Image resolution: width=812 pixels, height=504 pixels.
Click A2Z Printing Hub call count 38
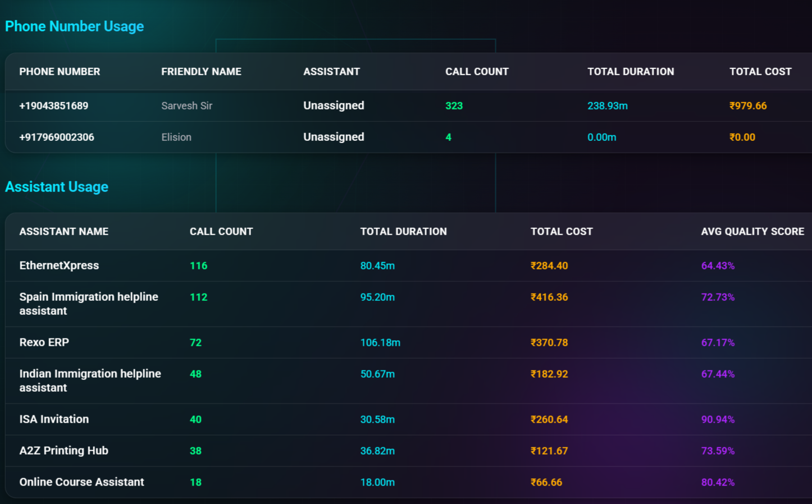[x=195, y=451]
